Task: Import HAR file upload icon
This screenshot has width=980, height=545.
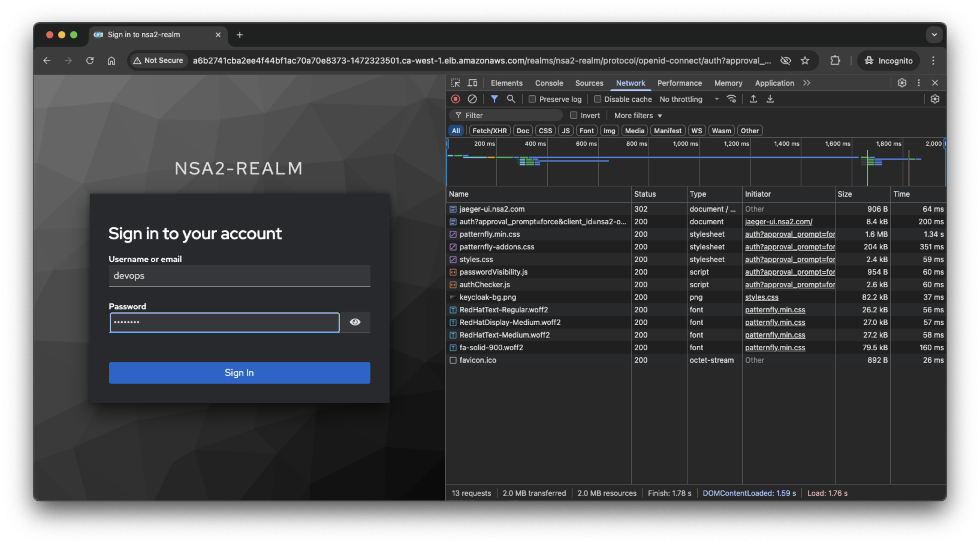Action: 753,99
